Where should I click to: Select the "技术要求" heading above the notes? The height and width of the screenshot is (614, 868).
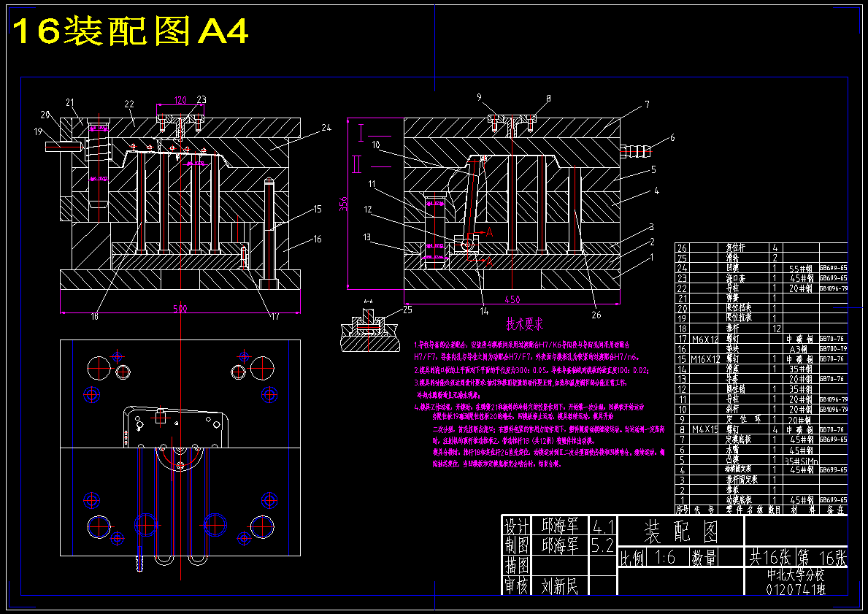point(524,323)
